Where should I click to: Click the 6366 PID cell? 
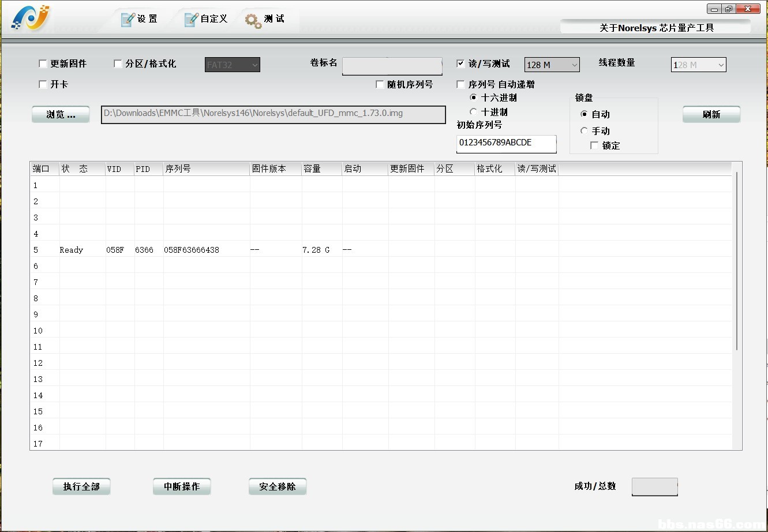144,250
